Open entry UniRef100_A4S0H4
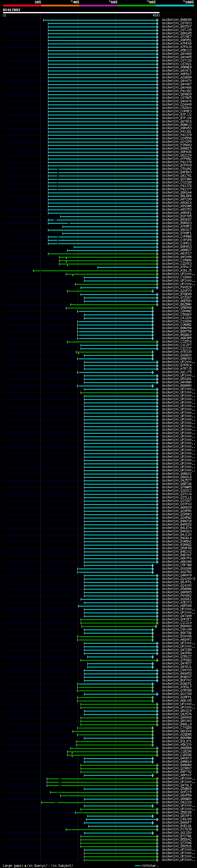 tap(177, 257)
